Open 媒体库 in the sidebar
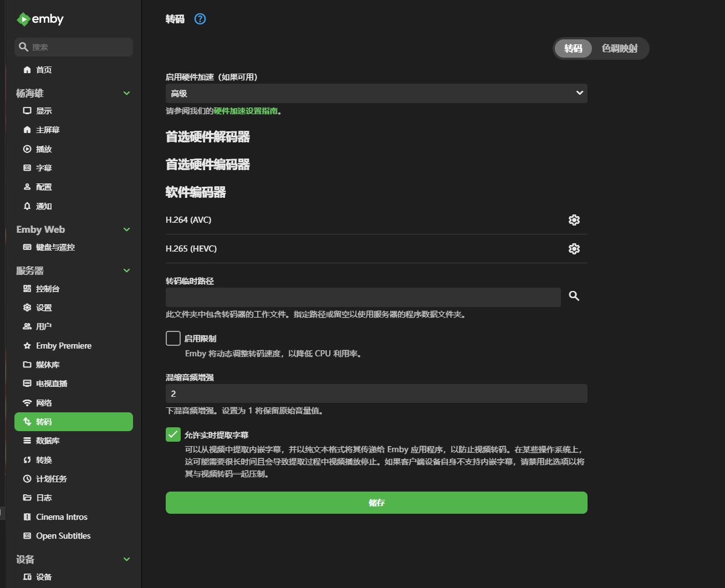 click(x=74, y=365)
